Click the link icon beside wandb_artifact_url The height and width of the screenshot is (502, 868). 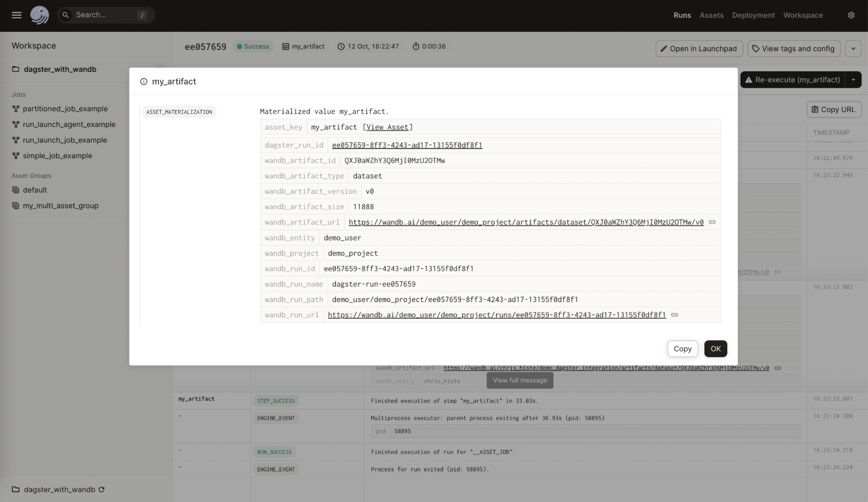[712, 222]
